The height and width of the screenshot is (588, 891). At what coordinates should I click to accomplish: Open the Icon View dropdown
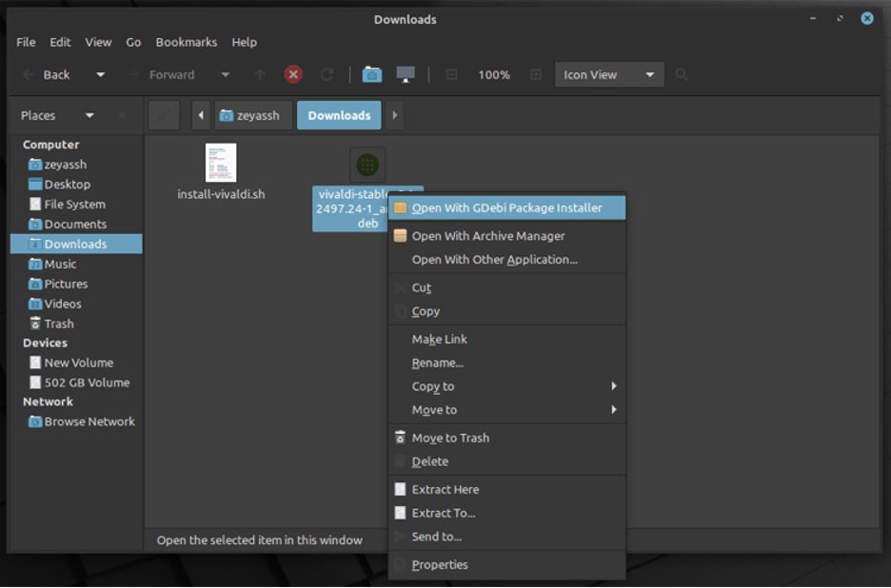tap(609, 74)
